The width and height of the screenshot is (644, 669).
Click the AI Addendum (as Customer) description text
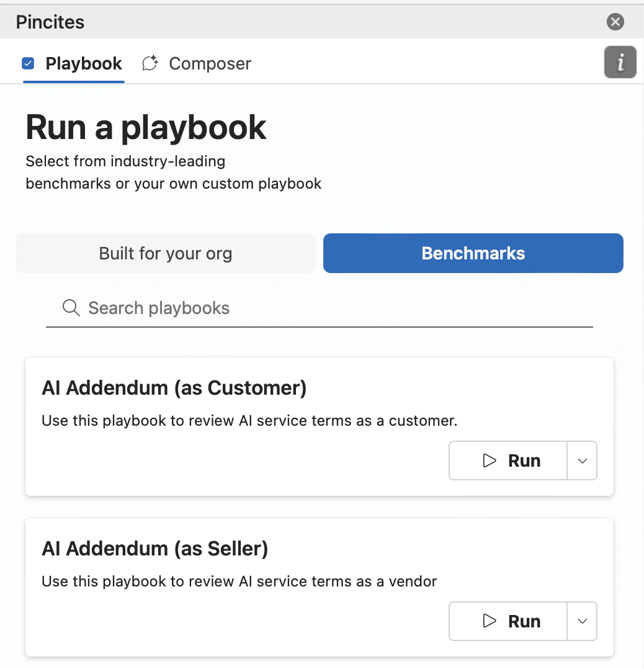click(249, 420)
